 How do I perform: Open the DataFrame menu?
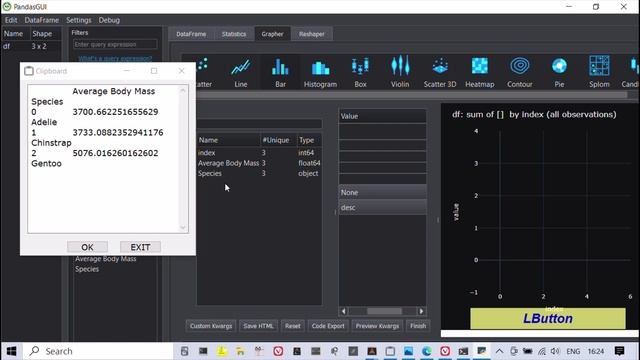coord(42,20)
